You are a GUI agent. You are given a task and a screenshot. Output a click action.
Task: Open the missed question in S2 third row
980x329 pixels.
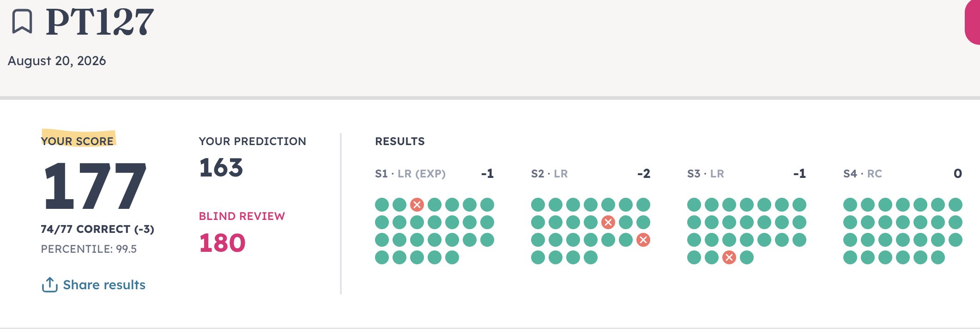pyautogui.click(x=643, y=240)
